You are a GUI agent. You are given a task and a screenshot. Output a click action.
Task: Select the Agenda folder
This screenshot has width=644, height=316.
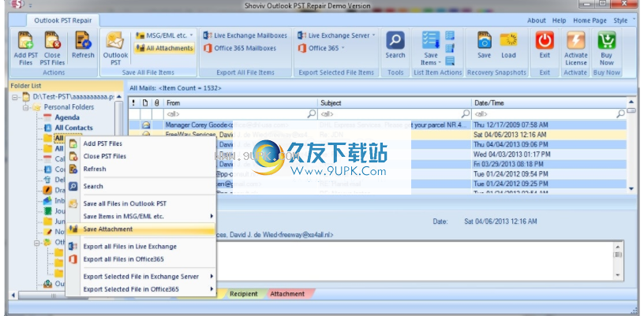pos(67,117)
